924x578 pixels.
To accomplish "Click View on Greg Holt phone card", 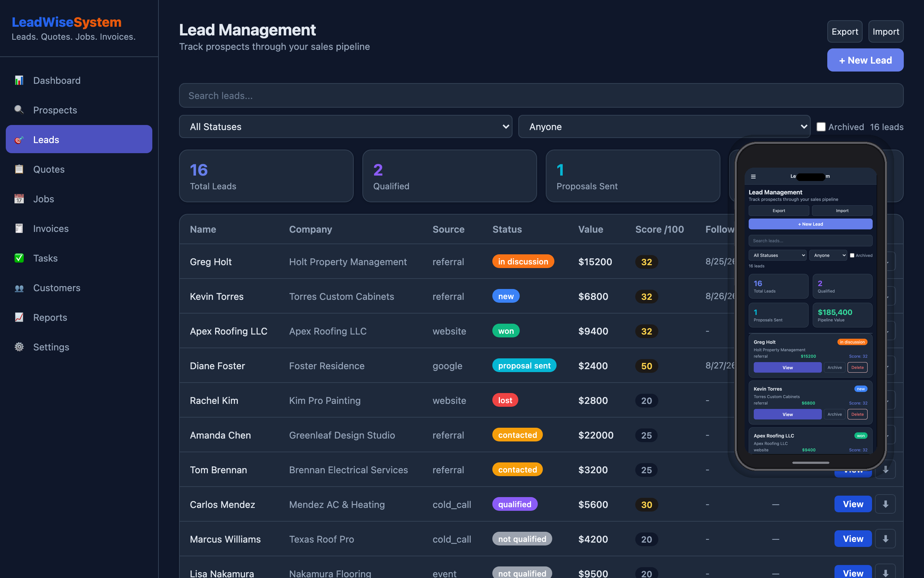I will click(787, 367).
